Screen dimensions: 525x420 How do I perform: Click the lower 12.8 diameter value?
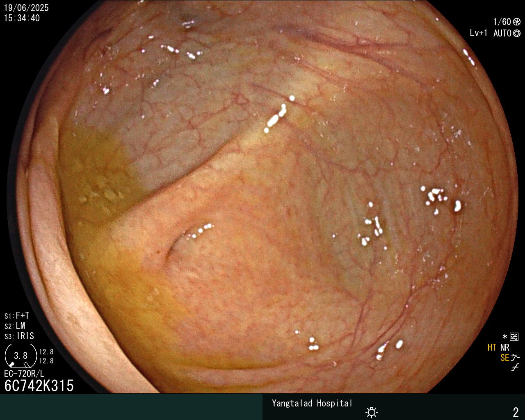[x=46, y=361]
